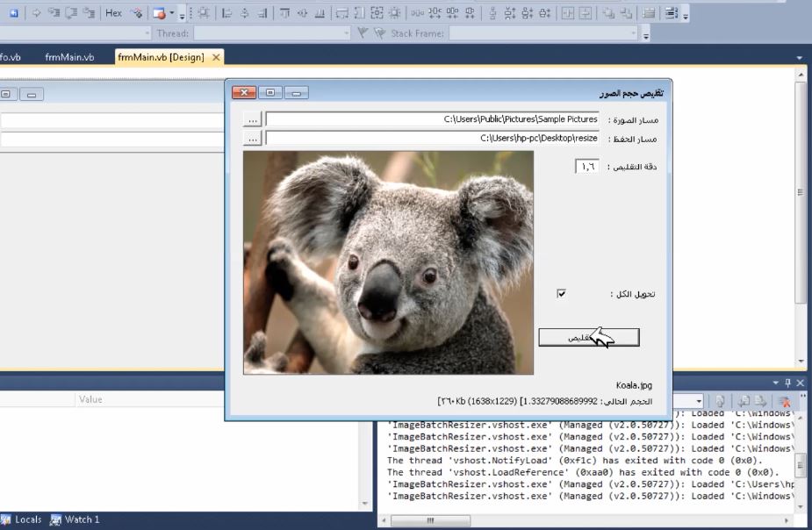Toggle Hex display in debug toolbar
Viewport: 812px width, 530px height.
tap(113, 13)
